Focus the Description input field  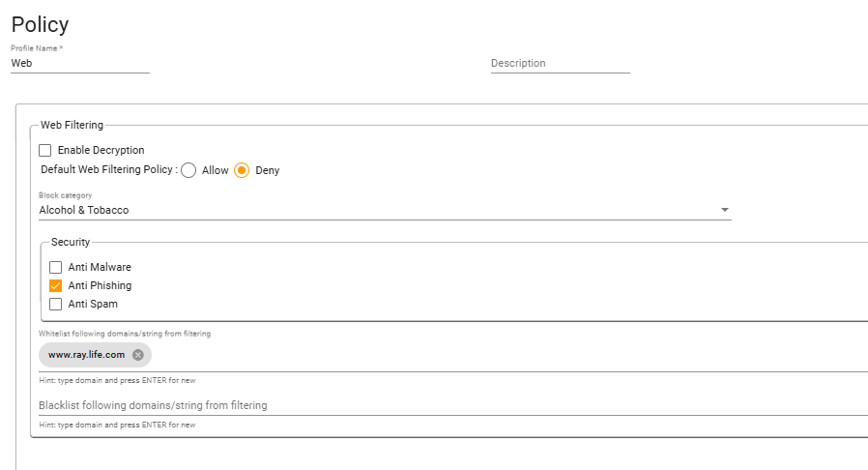coord(561,63)
